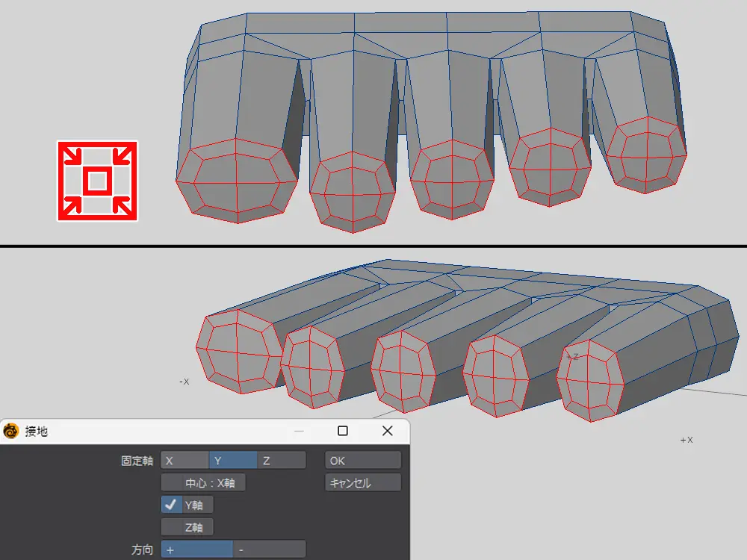Screen dimensions: 747x560
Task: Click the -X axis label in viewport
Action: tap(184, 382)
